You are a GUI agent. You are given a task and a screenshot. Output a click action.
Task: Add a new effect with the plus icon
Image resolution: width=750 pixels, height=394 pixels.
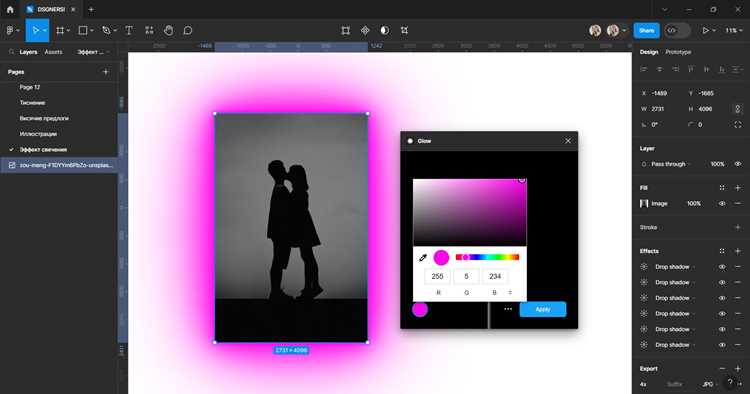point(738,251)
